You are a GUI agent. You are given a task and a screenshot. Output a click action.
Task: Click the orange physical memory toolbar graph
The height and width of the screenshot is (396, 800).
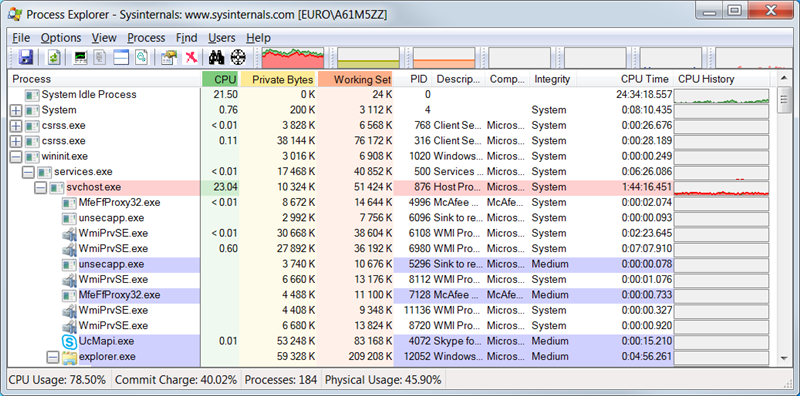point(444,58)
